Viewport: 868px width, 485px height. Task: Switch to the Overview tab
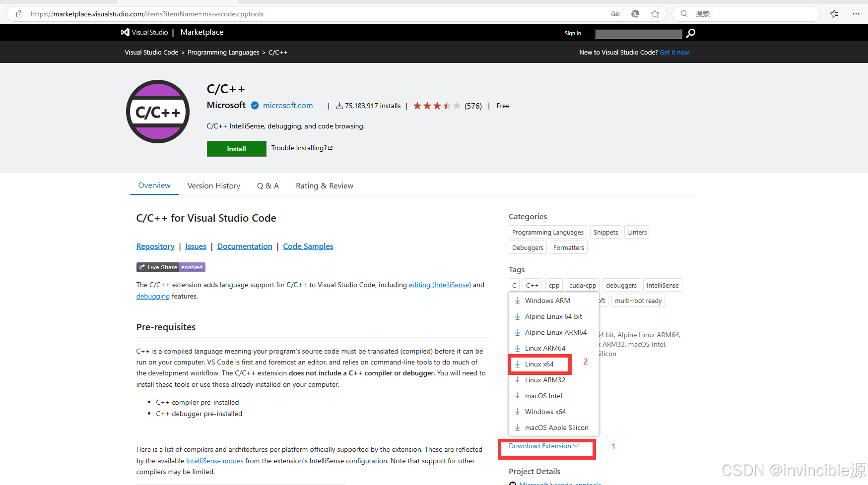(x=154, y=185)
